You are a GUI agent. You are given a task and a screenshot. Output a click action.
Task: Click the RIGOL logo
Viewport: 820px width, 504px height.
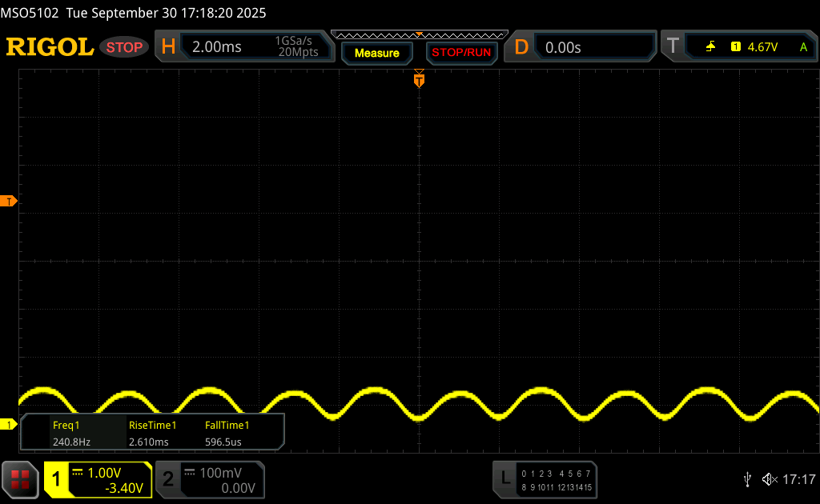pos(50,47)
